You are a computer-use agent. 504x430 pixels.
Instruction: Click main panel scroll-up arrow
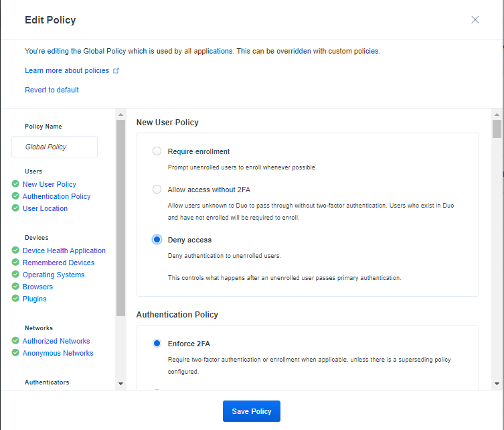(497, 115)
